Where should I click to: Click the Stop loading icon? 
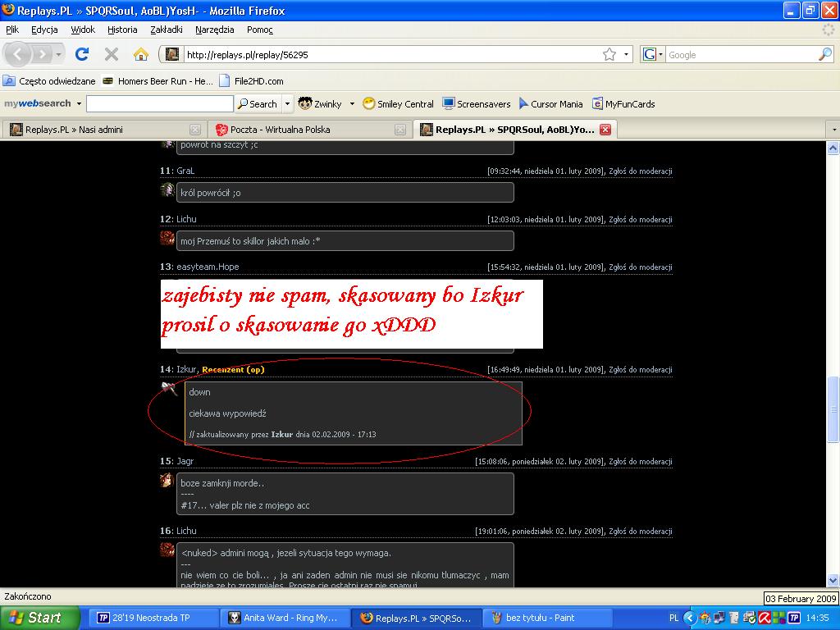pyautogui.click(x=112, y=54)
